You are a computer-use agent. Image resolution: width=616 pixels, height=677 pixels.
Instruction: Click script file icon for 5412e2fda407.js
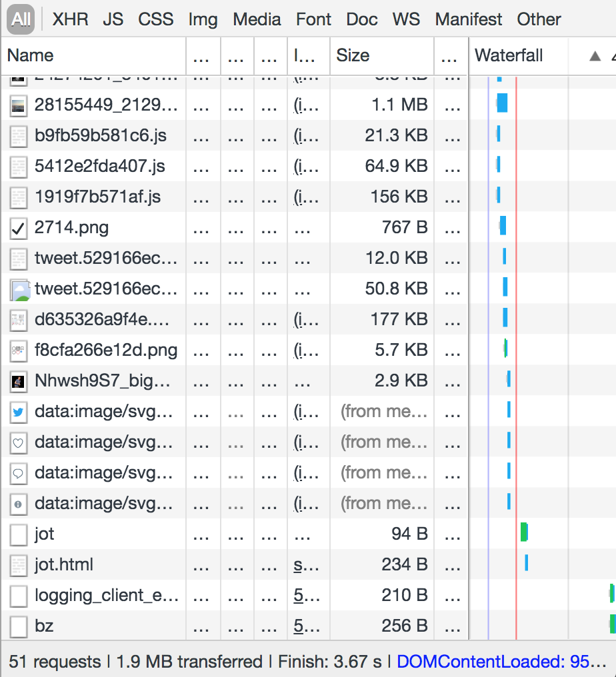click(18, 166)
